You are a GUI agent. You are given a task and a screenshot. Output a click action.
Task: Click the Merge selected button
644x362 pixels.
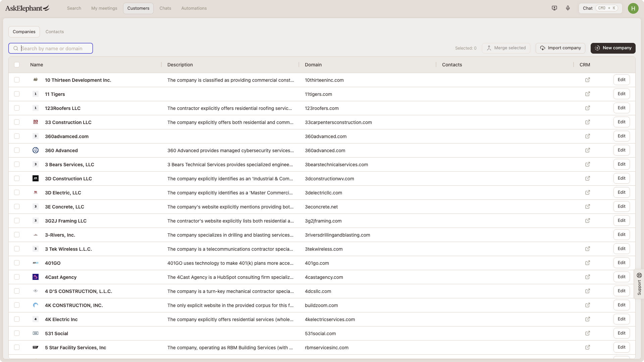[506, 48]
